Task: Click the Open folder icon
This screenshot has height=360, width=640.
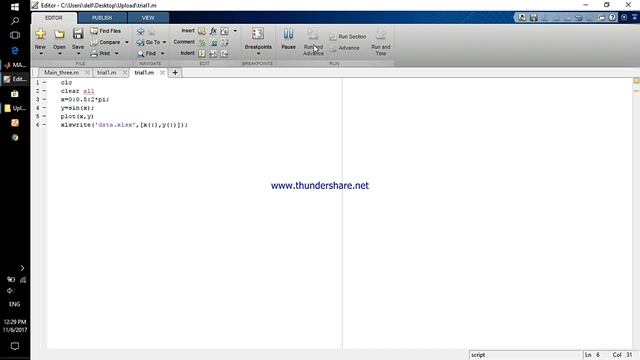Action: pos(59,34)
